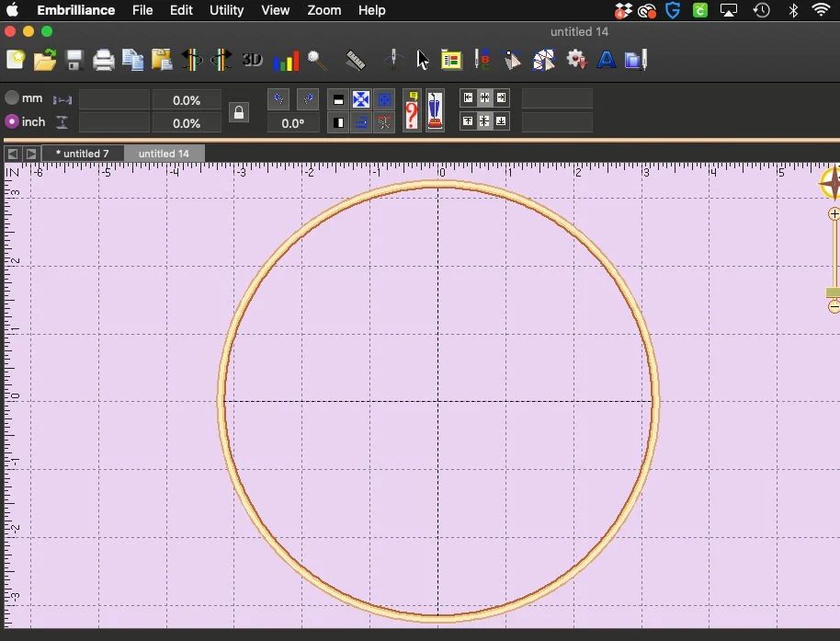Select the pointer selection tool
The width and height of the screenshot is (840, 641).
421,60
